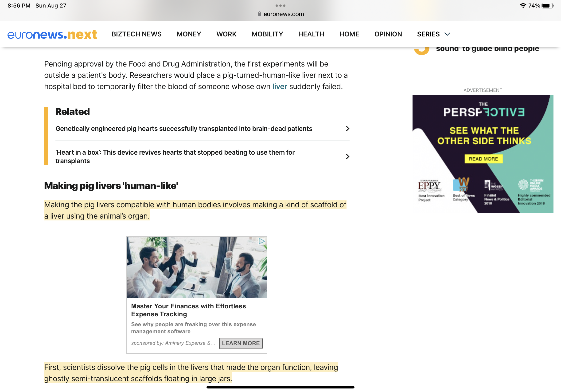Follow the 'liver' hyperlink in the article
The image size is (561, 392).
point(280,86)
